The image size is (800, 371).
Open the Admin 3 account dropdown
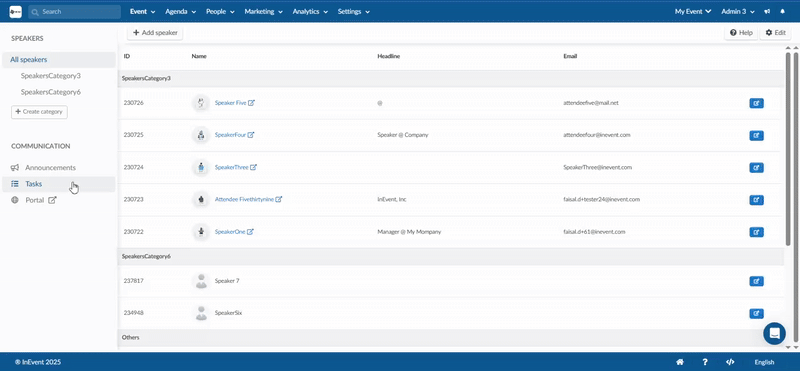point(739,11)
